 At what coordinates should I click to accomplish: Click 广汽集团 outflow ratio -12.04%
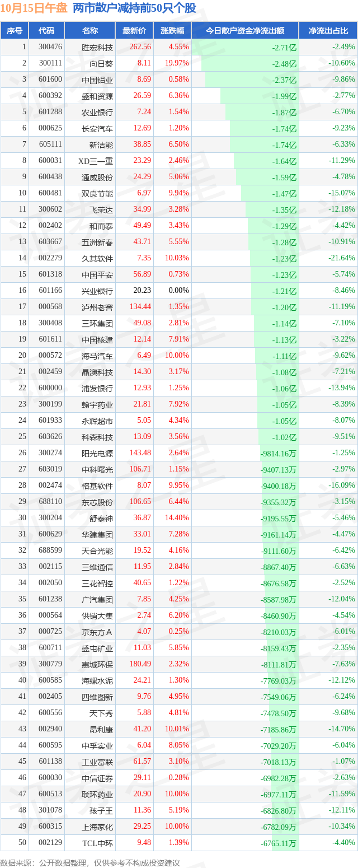pos(341,599)
